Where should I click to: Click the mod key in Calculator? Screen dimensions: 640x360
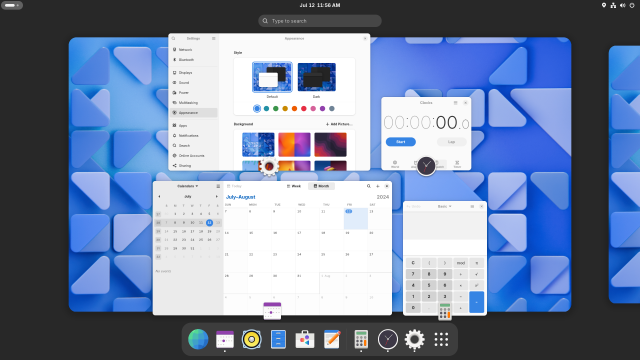pos(461,263)
